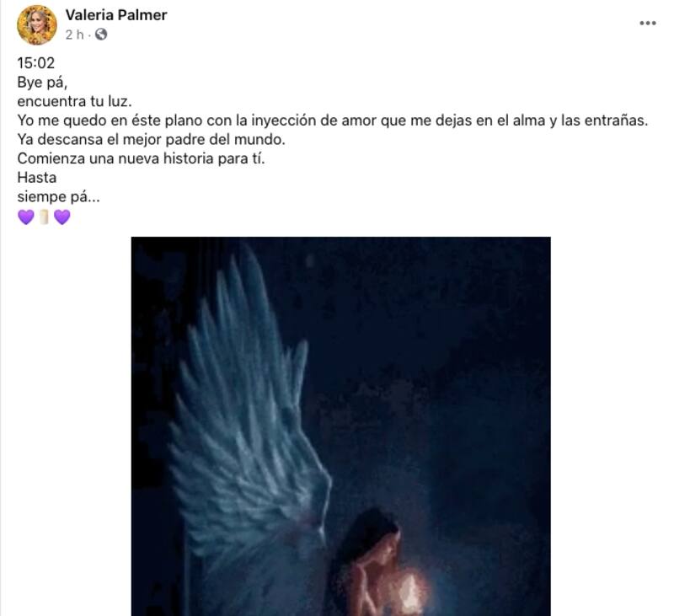Click the 'siempe pá...' line
The image size is (674, 616).
(x=58, y=196)
